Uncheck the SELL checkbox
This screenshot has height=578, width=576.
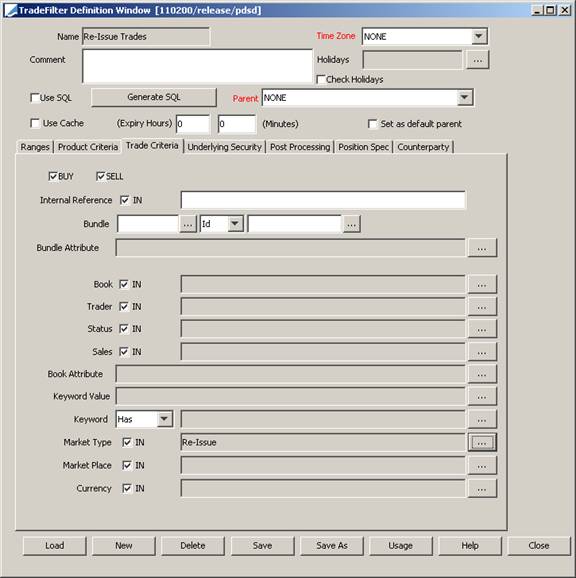[x=100, y=176]
